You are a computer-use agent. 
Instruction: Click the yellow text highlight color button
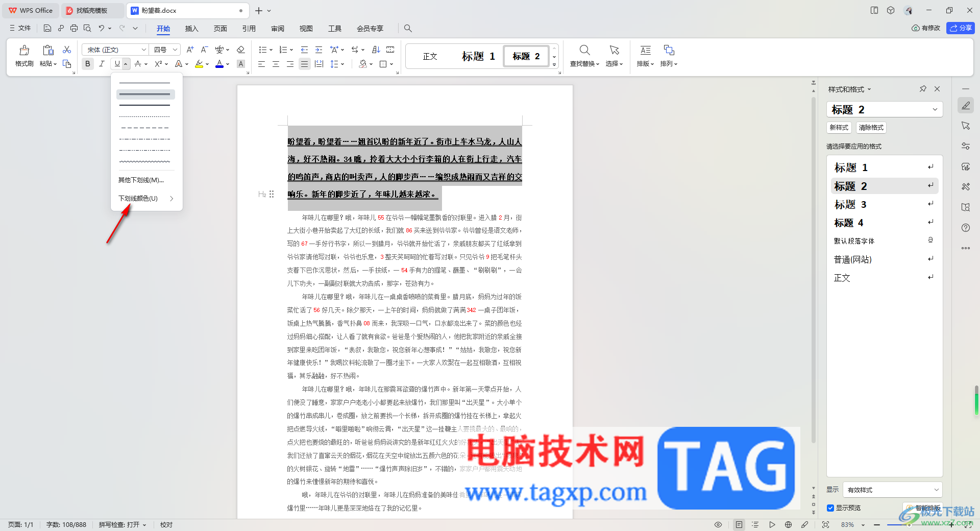coord(199,64)
